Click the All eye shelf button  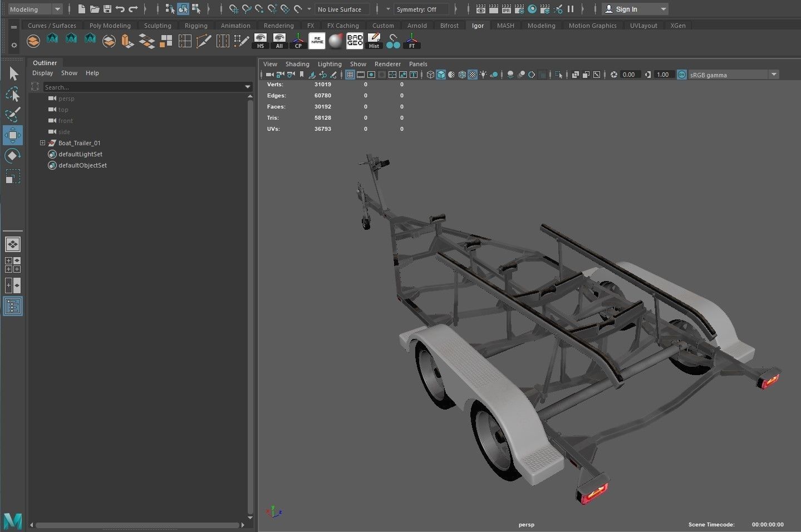click(x=279, y=41)
